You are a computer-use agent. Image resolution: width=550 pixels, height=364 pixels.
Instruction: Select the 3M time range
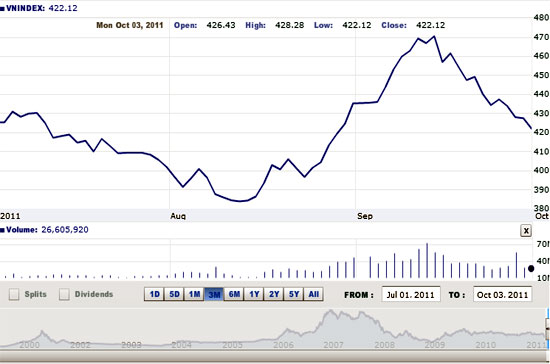click(x=214, y=294)
